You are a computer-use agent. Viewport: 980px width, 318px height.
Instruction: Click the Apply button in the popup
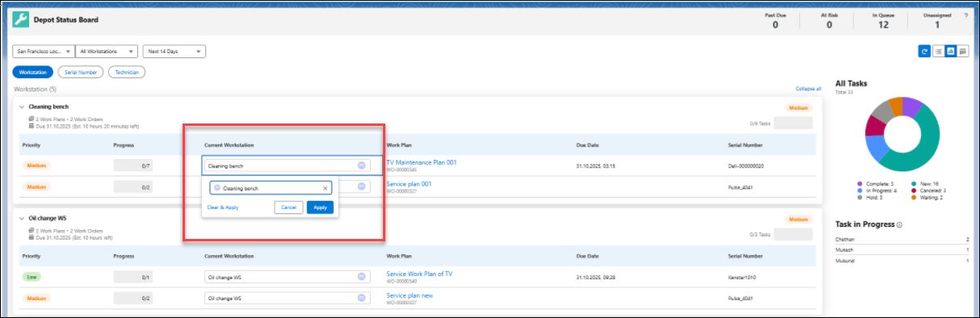[x=320, y=207]
